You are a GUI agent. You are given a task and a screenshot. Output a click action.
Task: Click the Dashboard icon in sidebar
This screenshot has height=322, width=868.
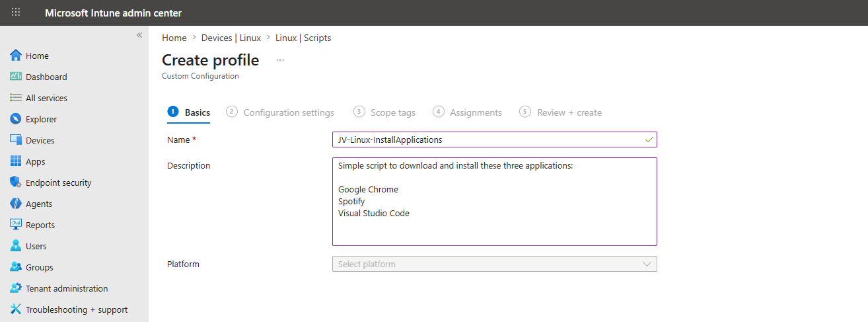[x=16, y=77]
